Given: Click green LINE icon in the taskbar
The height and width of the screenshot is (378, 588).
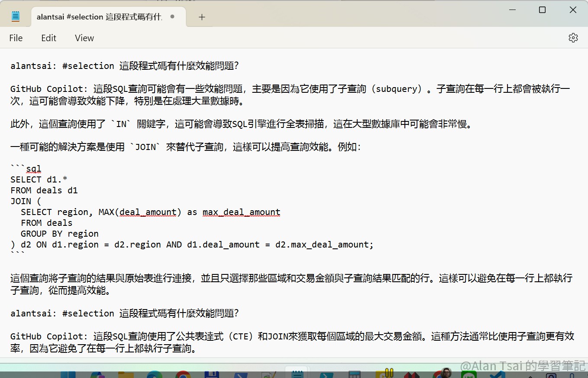Looking at the screenshot, I should coord(468,375).
